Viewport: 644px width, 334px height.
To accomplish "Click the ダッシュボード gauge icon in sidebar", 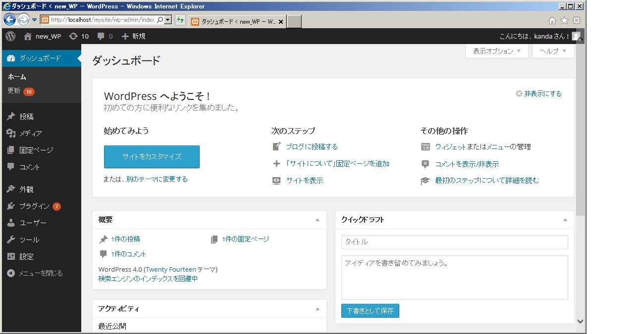I will 11,58.
